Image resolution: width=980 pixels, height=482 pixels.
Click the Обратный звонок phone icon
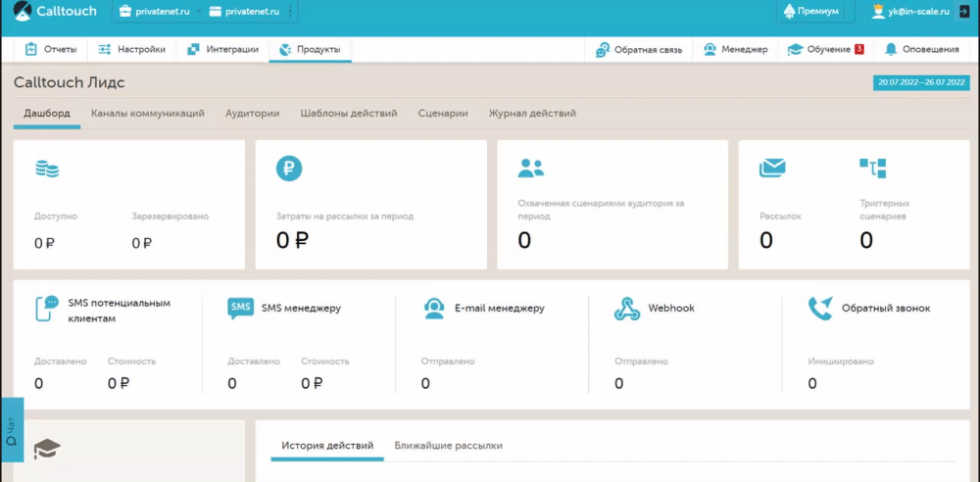click(x=820, y=309)
